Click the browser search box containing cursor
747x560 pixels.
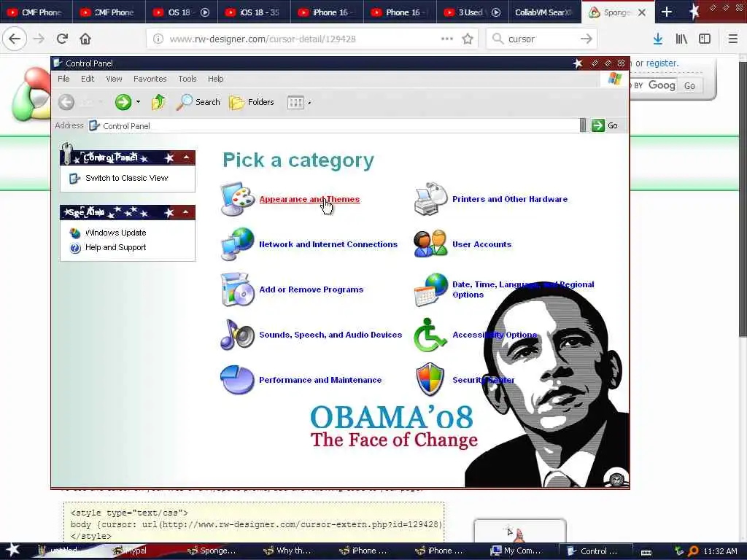click(x=542, y=39)
